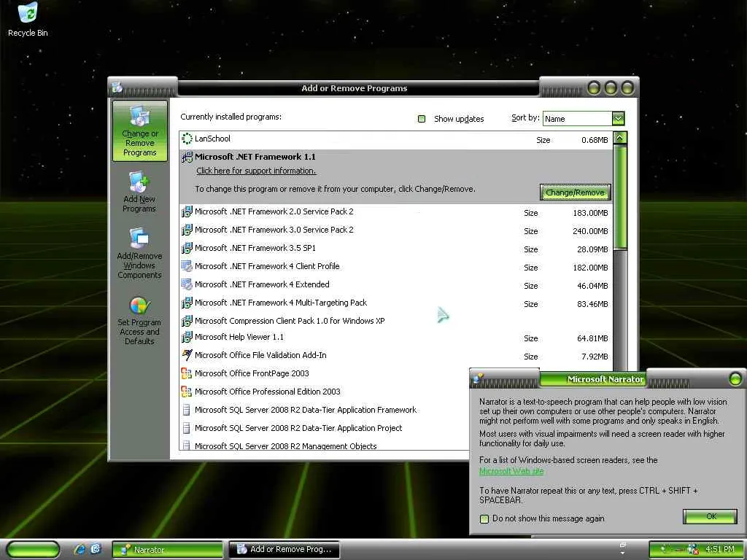Click Microsoft .NET Framework 1.1 icon
747x560 pixels.
point(187,157)
